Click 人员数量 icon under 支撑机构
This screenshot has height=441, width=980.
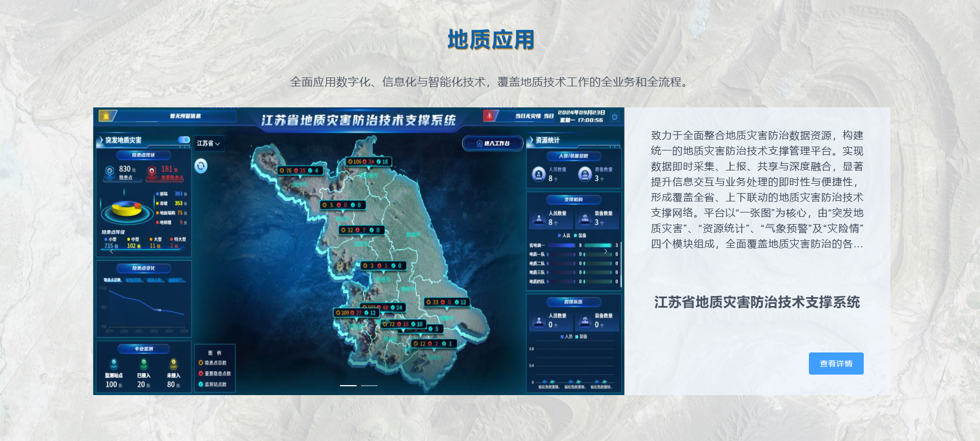(x=538, y=219)
